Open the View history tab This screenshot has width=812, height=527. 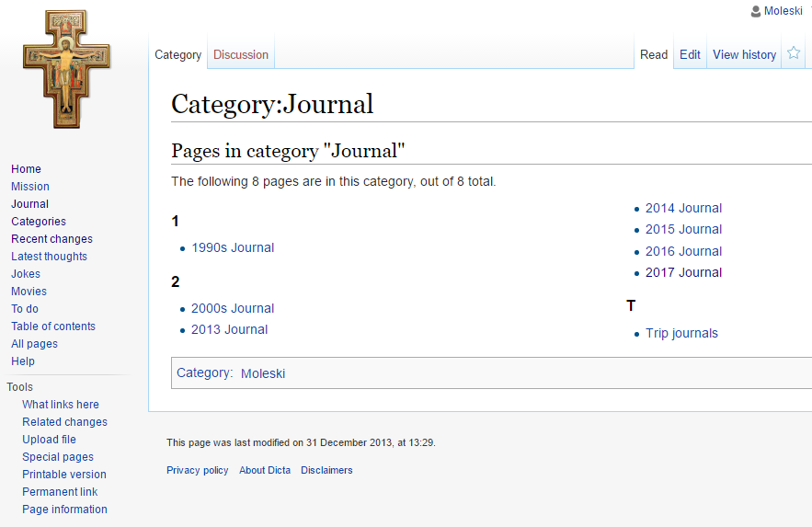(744, 54)
